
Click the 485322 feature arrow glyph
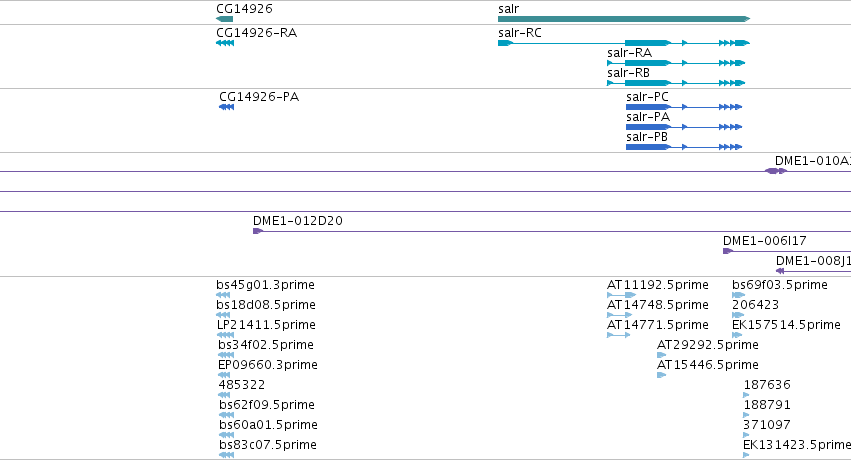point(224,395)
